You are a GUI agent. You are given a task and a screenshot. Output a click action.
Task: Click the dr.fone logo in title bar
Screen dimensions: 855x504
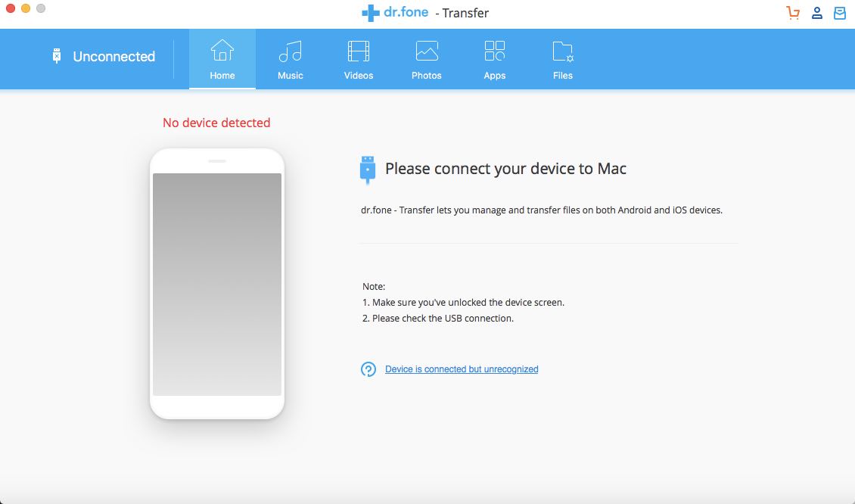click(x=395, y=13)
